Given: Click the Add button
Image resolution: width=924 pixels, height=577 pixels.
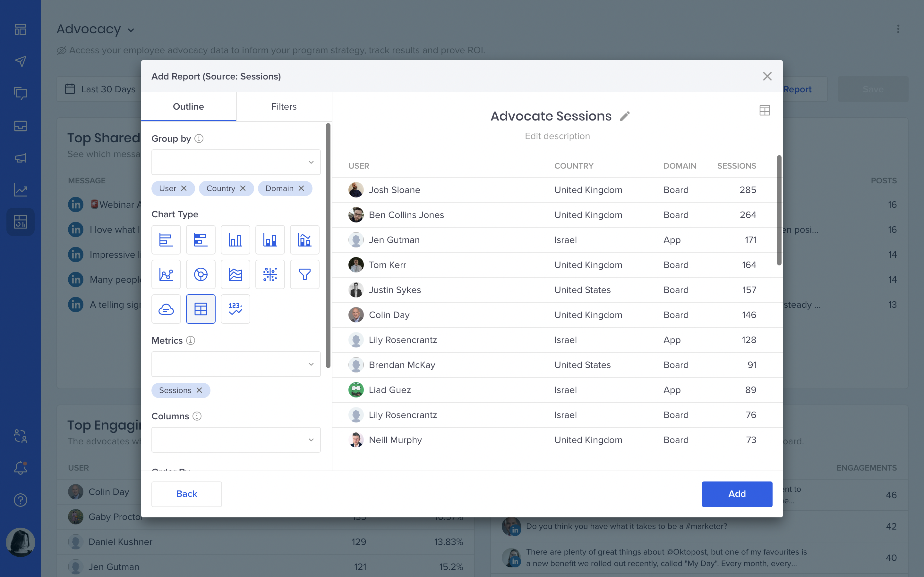Looking at the screenshot, I should tap(737, 494).
